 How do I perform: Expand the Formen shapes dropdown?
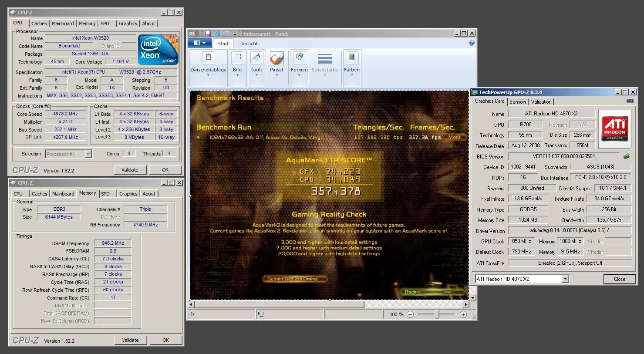299,75
